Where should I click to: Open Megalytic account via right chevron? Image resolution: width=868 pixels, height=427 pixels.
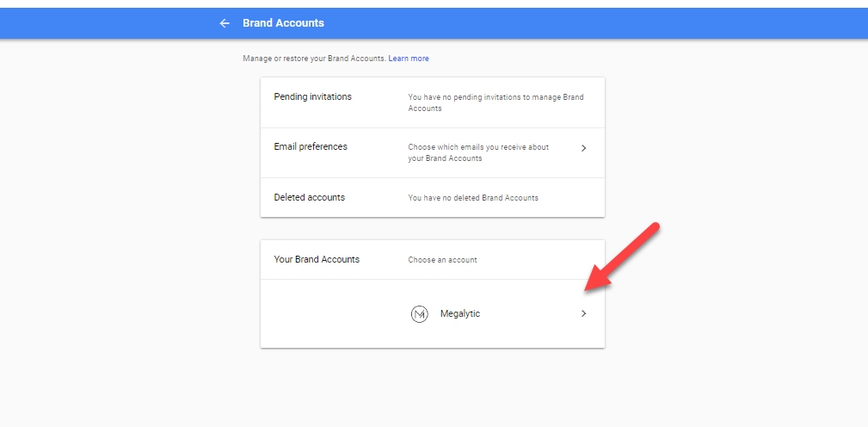click(583, 314)
